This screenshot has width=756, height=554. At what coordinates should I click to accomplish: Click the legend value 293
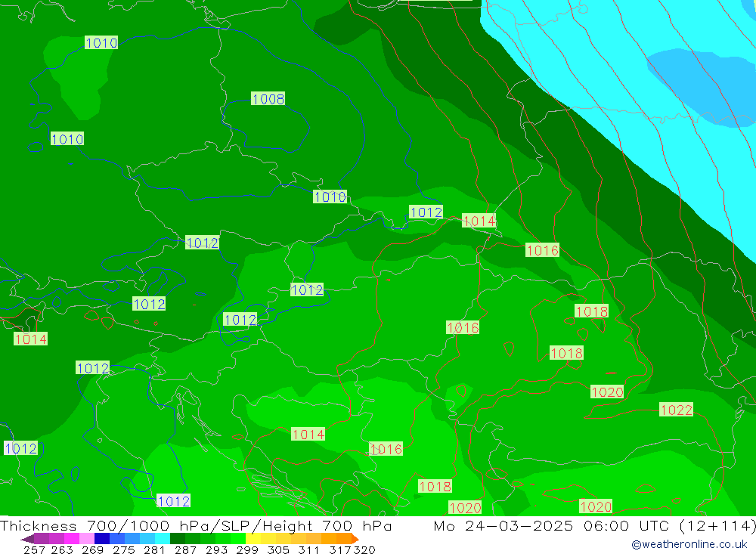(x=216, y=549)
